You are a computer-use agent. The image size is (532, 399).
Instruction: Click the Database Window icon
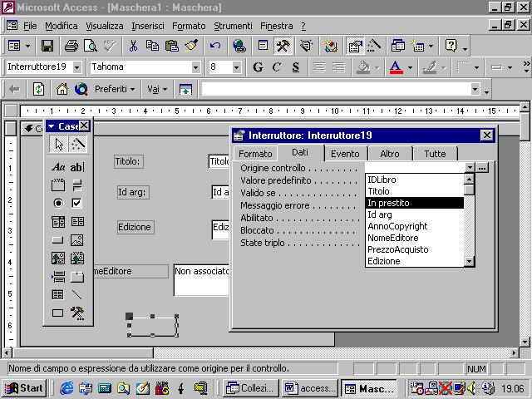click(x=397, y=46)
